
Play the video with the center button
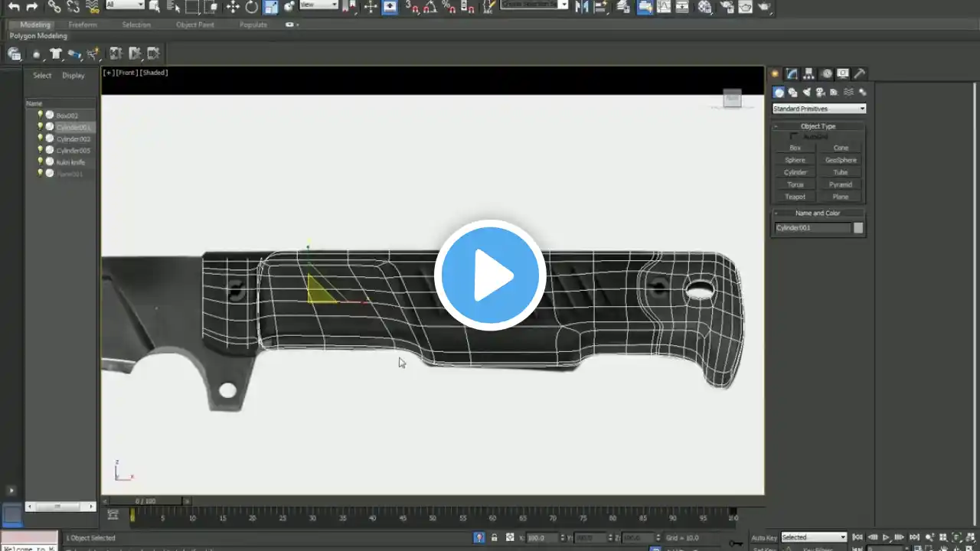(490, 275)
